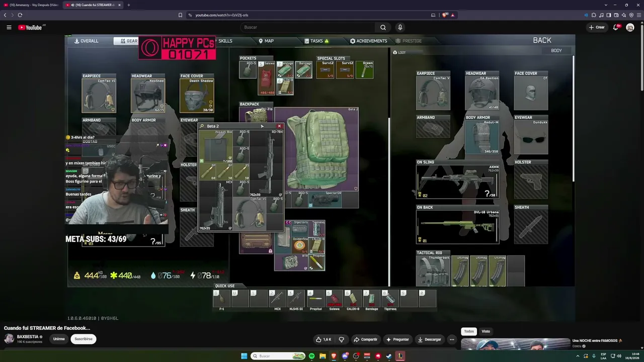Click the search icon in Beta 2 window

[x=202, y=126]
